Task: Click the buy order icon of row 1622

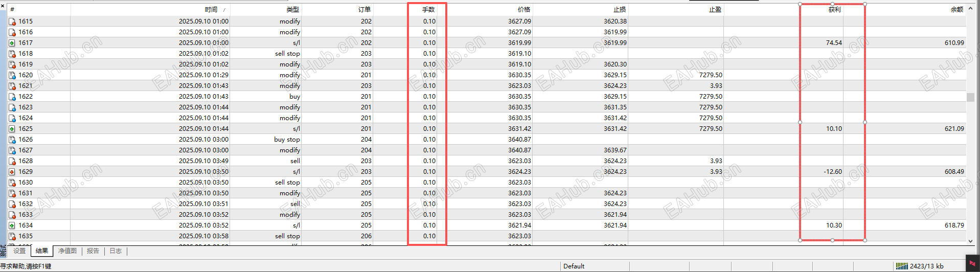Action: pos(12,97)
